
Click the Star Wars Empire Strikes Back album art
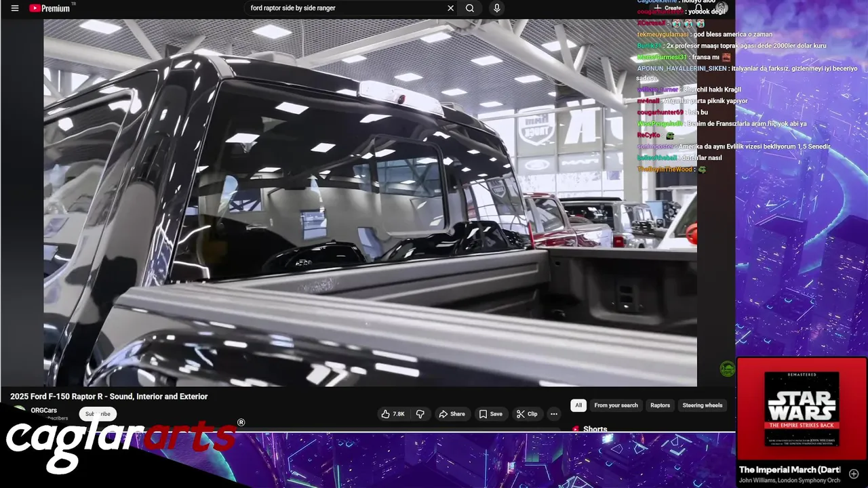point(802,409)
